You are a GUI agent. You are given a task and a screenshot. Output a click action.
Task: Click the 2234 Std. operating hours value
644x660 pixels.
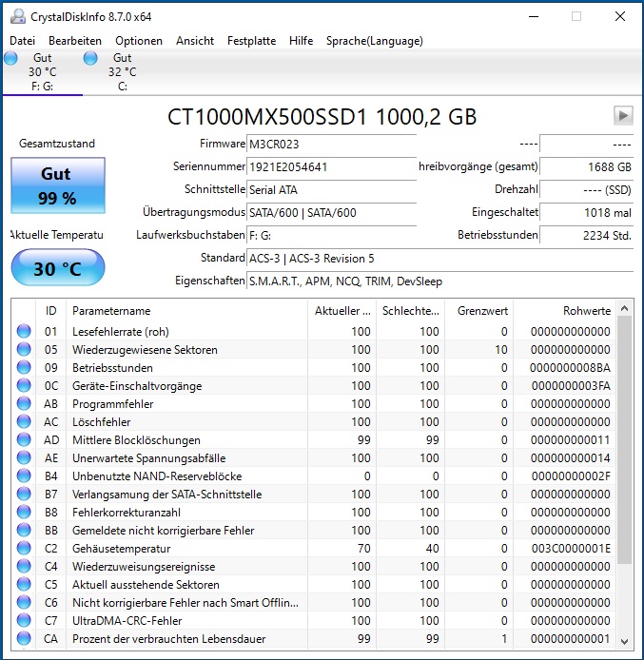[x=586, y=235]
